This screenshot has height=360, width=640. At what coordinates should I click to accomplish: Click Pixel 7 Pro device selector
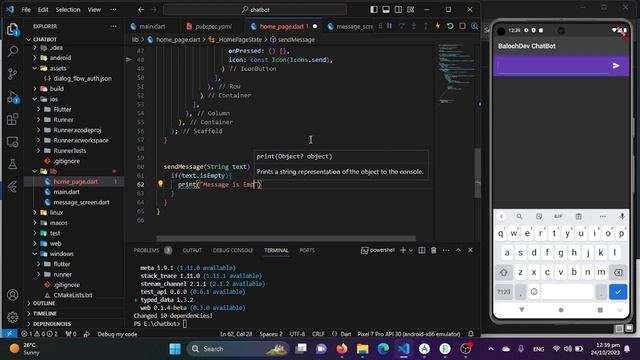coord(409,334)
